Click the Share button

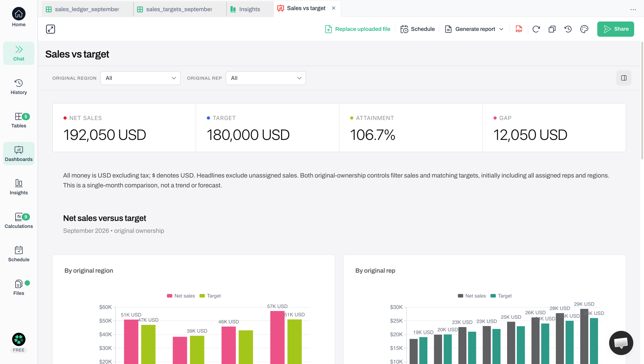point(616,29)
